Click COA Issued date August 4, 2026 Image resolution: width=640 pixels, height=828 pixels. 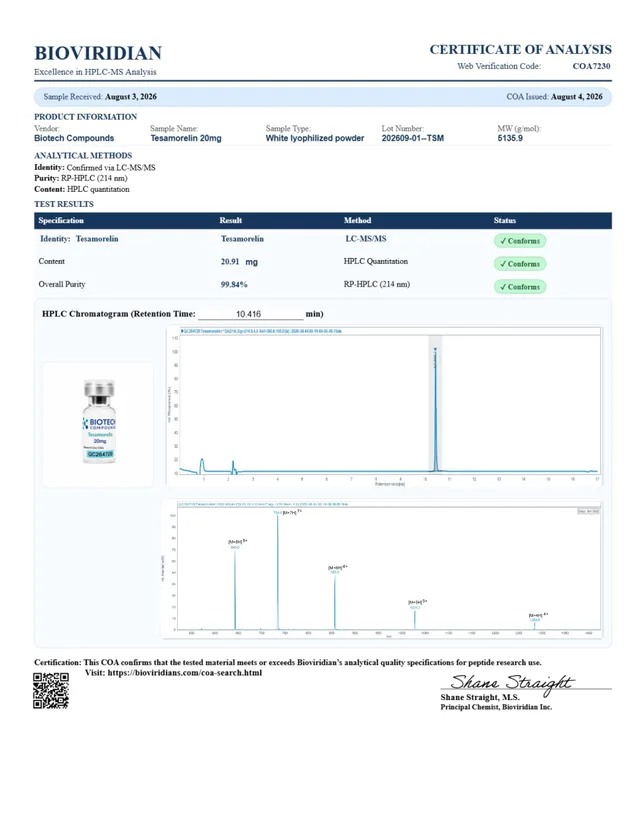click(576, 97)
